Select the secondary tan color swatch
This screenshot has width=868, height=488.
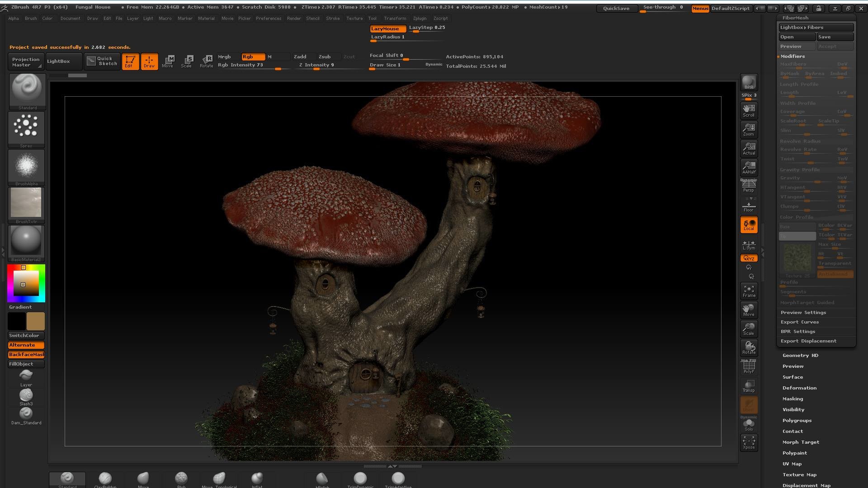[x=35, y=321]
